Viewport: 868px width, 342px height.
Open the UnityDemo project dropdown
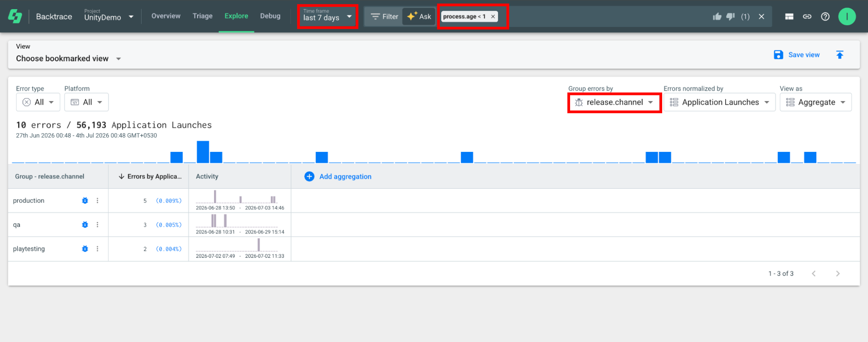(109, 16)
